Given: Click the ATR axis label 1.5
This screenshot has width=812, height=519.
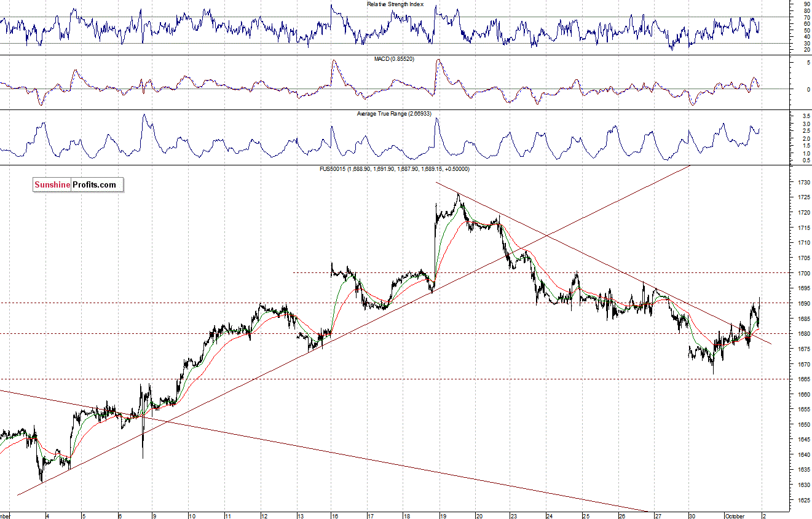Looking at the screenshot, I should (806, 146).
